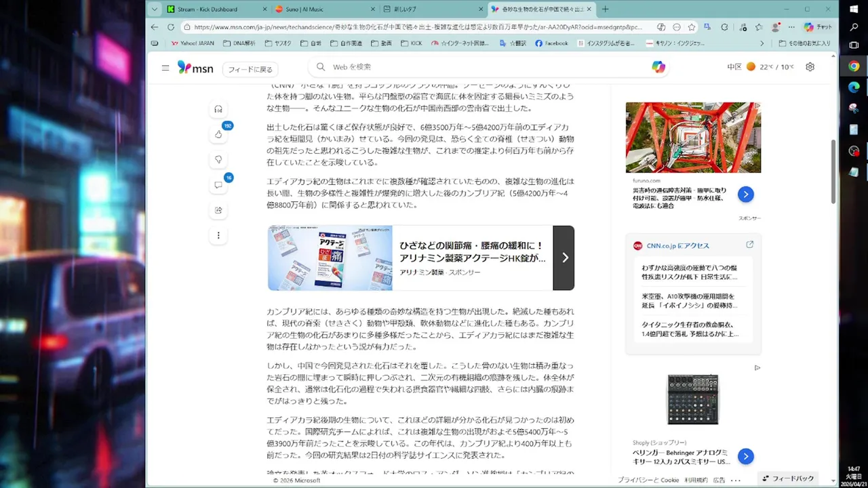Share the article with the share icon
Viewport: 868px width, 488px height.
click(x=218, y=210)
